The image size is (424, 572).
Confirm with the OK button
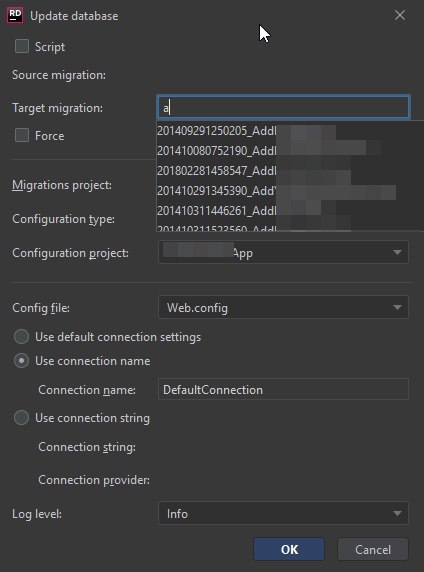tap(289, 549)
